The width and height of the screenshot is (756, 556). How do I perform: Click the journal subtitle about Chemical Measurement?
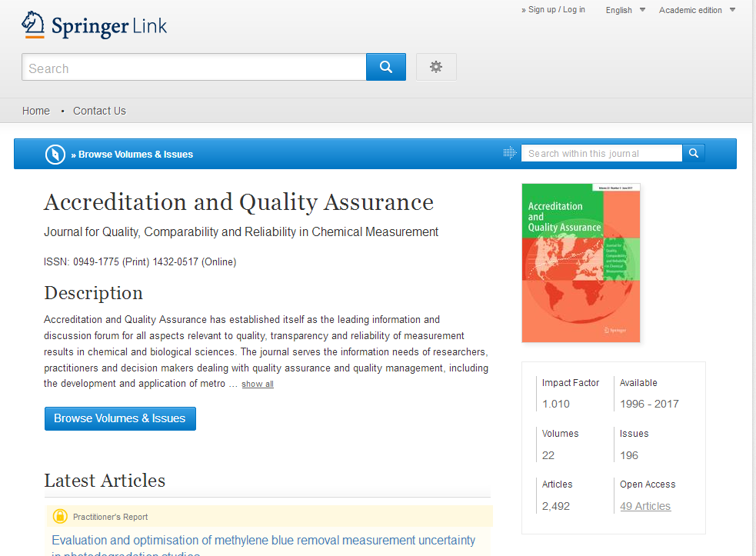tap(241, 232)
